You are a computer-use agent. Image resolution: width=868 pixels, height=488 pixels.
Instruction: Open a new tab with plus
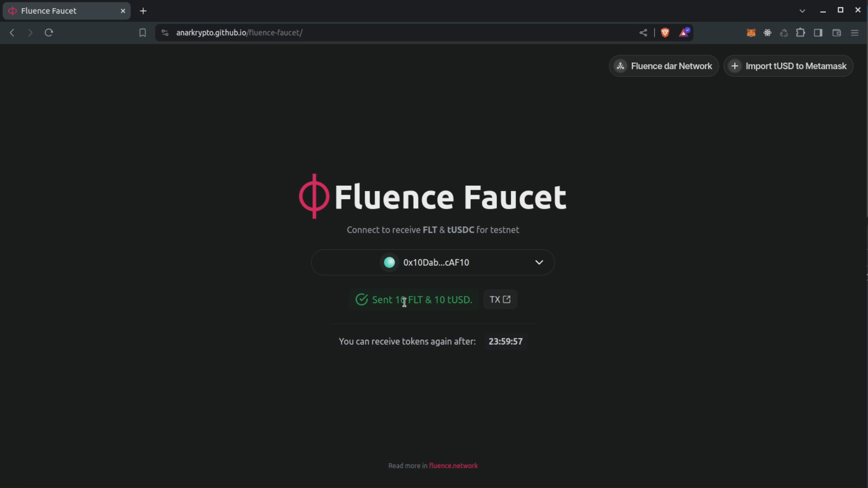tap(143, 11)
